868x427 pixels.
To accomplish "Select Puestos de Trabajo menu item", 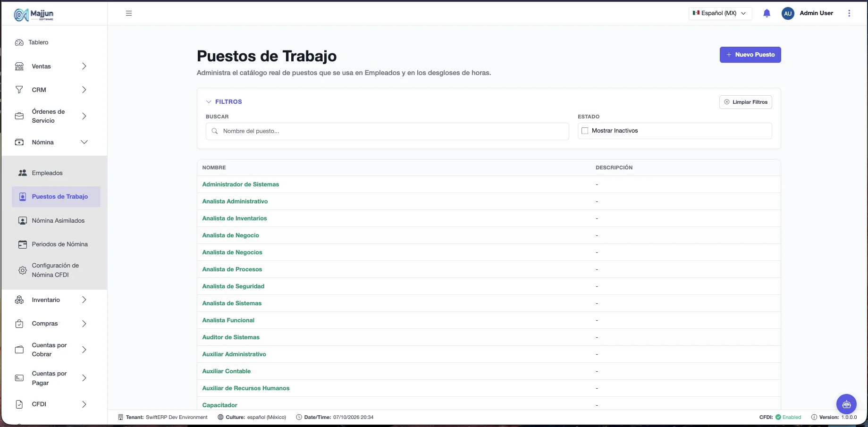I will (56, 197).
